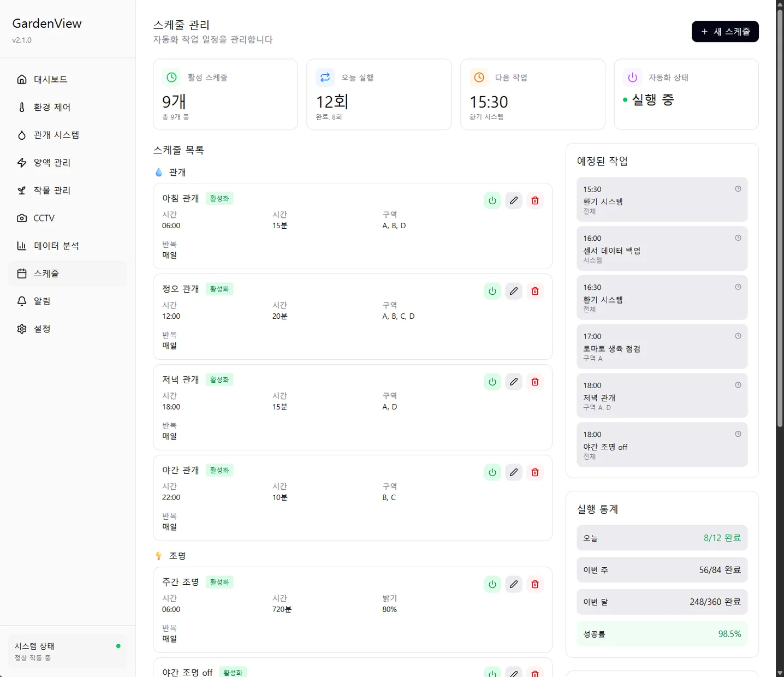Edit the 아침 관개 schedule
The image size is (784, 677).
[x=514, y=200]
